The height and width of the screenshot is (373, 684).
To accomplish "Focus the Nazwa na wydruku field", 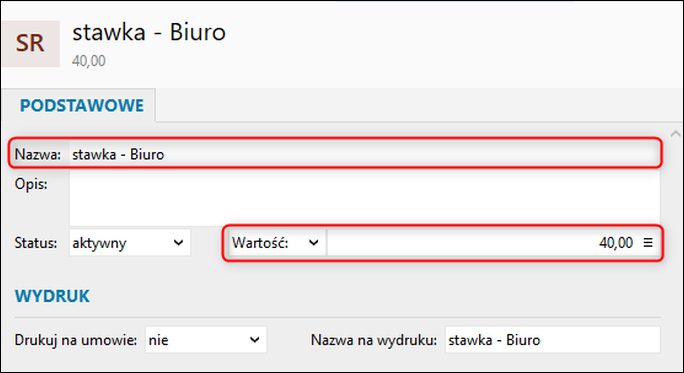I will 552,340.
